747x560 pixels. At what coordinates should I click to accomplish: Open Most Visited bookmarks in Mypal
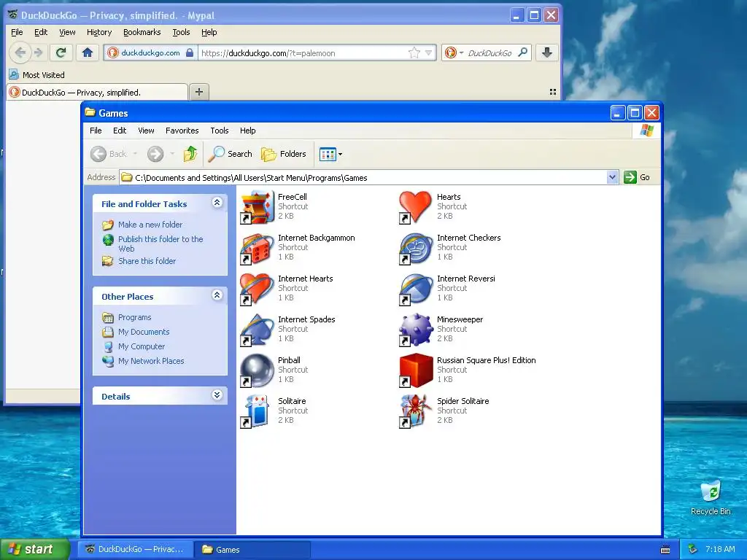point(36,75)
